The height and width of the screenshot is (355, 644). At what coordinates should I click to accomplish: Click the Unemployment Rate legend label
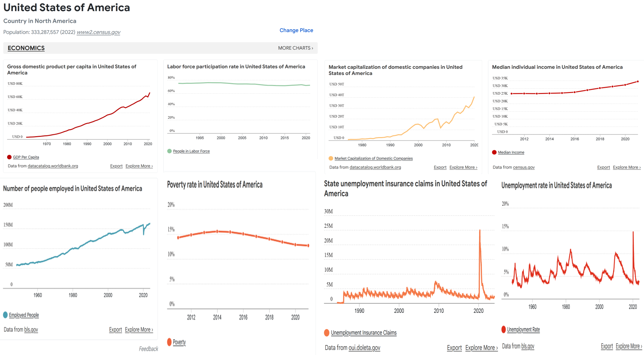(x=523, y=330)
